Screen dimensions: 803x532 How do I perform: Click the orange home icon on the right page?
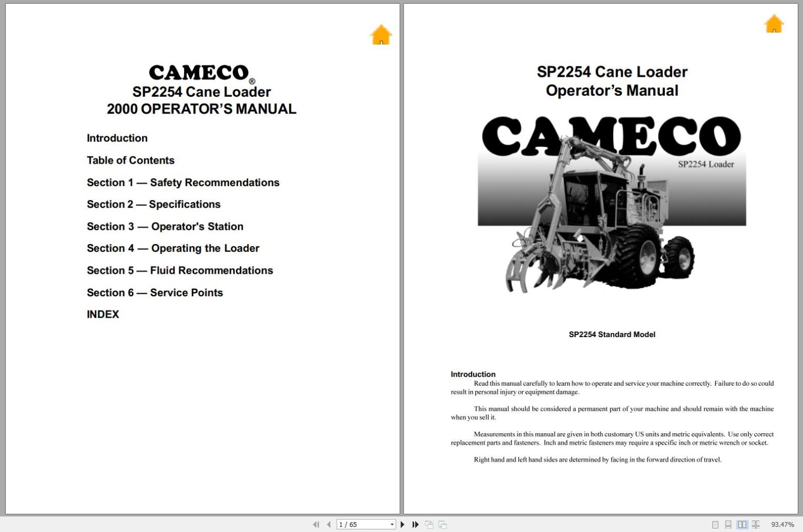click(774, 24)
